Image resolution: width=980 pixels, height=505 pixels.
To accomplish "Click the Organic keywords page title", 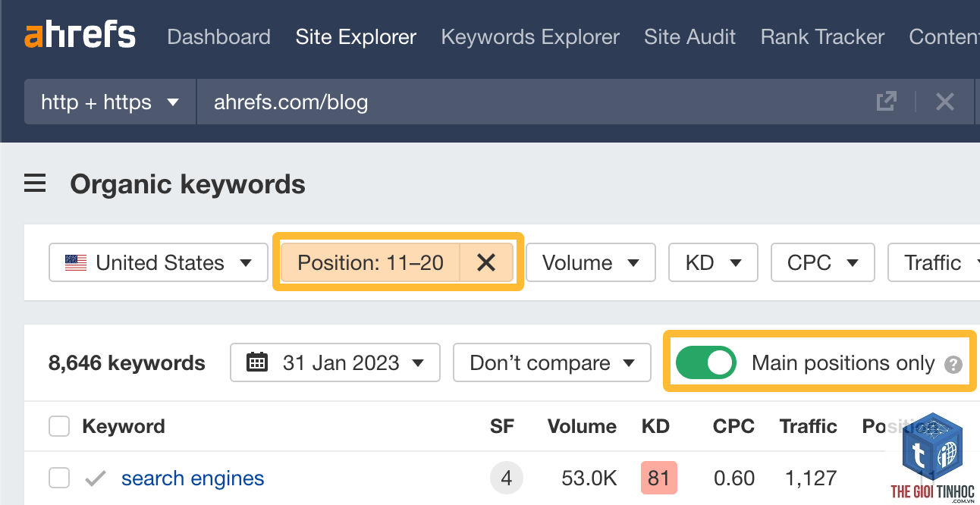I will (x=188, y=184).
